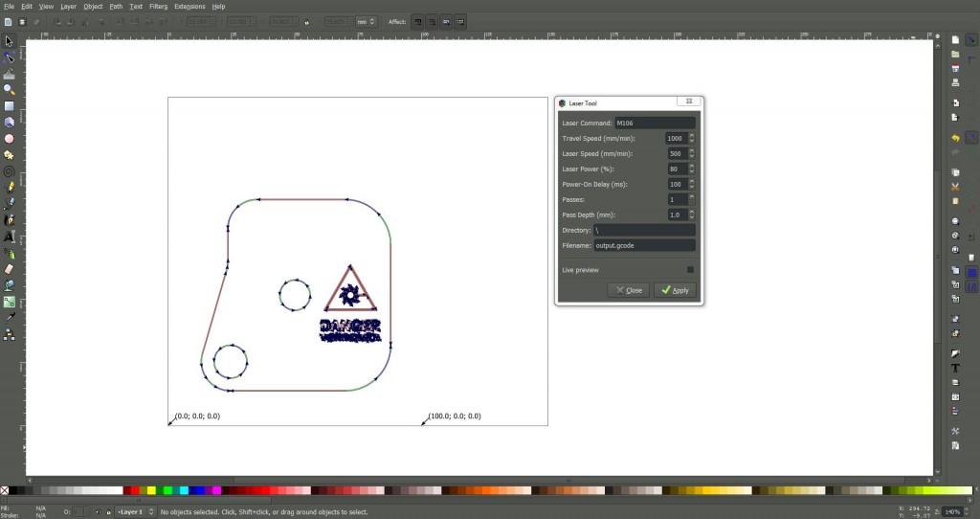Adjust Laser Speed spinner arrows
Screen dimensions: 980x519
691,153
